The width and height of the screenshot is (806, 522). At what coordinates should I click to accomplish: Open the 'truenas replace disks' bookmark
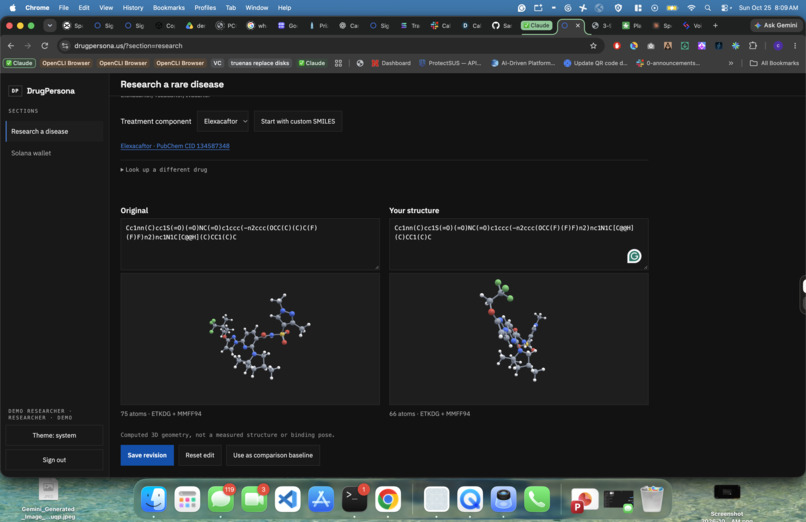click(260, 63)
